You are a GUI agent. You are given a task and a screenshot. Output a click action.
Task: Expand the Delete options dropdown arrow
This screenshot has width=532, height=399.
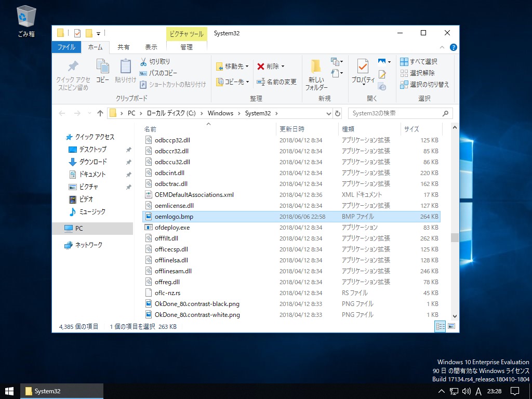(x=282, y=65)
